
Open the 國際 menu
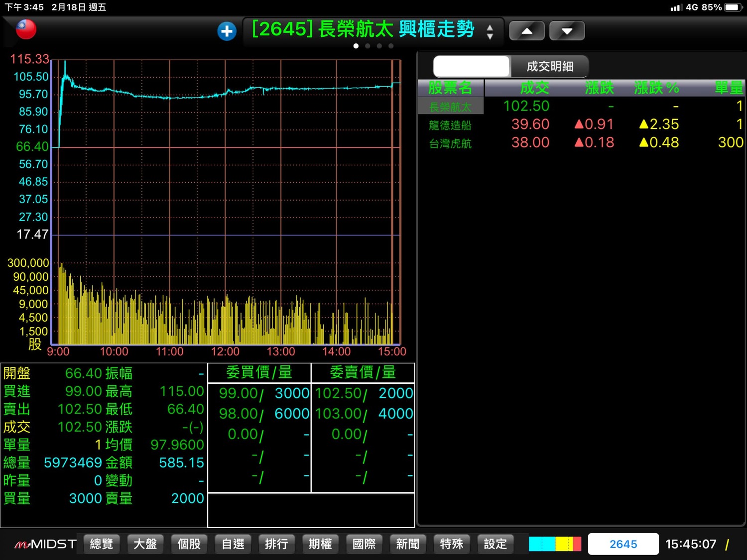coord(364,544)
